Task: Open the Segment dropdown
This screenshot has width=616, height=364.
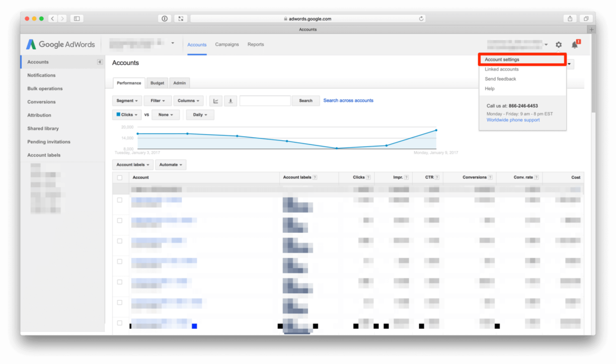Action: 127,101
